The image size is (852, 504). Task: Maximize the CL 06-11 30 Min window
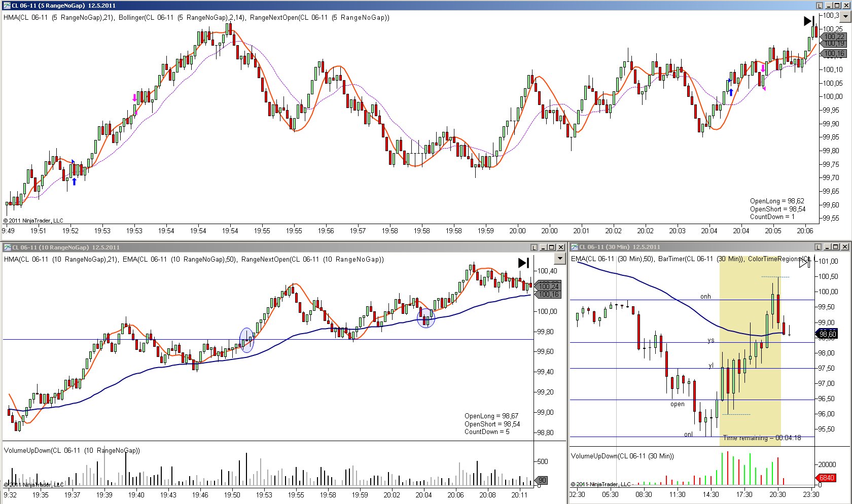point(836,247)
